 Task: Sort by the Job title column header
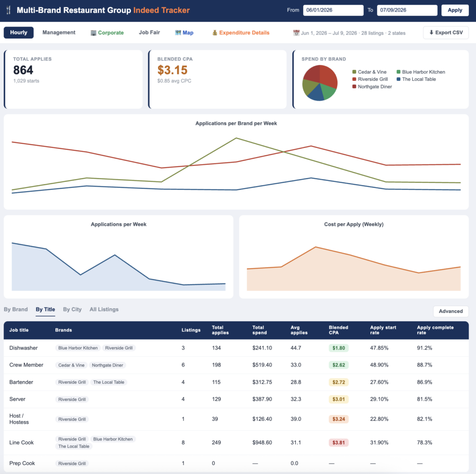click(x=19, y=330)
